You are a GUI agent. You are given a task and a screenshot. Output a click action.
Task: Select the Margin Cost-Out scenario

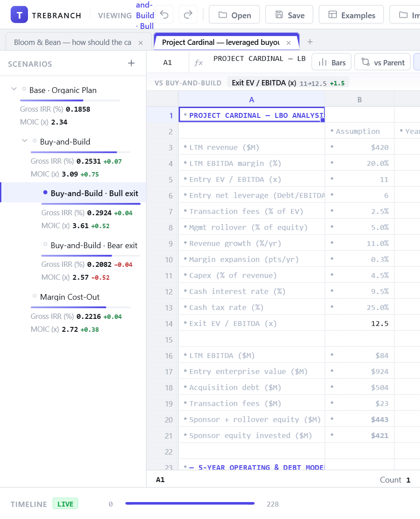(70, 297)
